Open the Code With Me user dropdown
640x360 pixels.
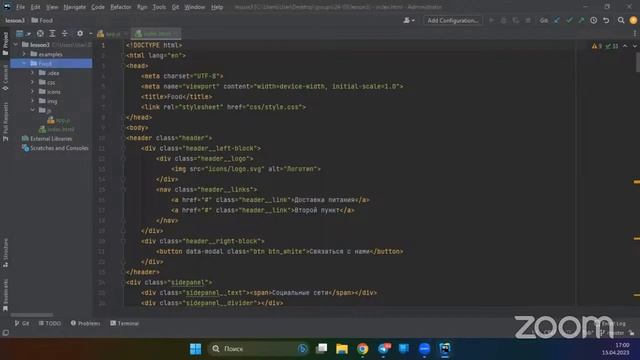click(409, 20)
